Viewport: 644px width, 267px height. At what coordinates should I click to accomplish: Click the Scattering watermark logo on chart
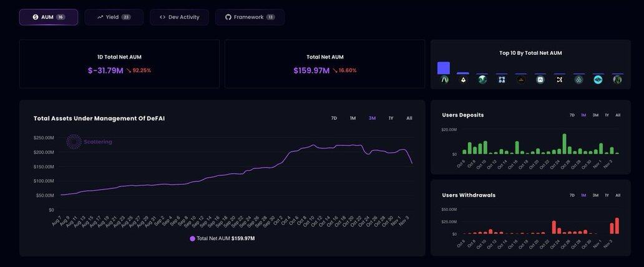[x=74, y=142]
